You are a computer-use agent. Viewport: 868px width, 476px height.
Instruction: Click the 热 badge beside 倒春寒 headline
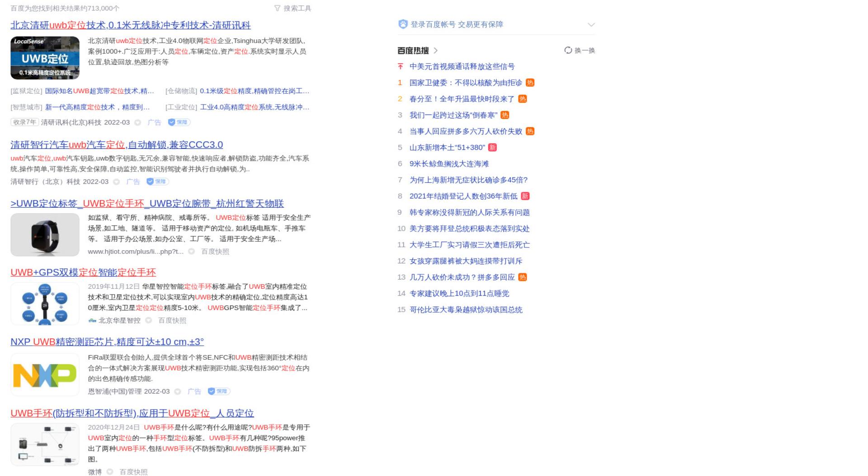point(505,115)
